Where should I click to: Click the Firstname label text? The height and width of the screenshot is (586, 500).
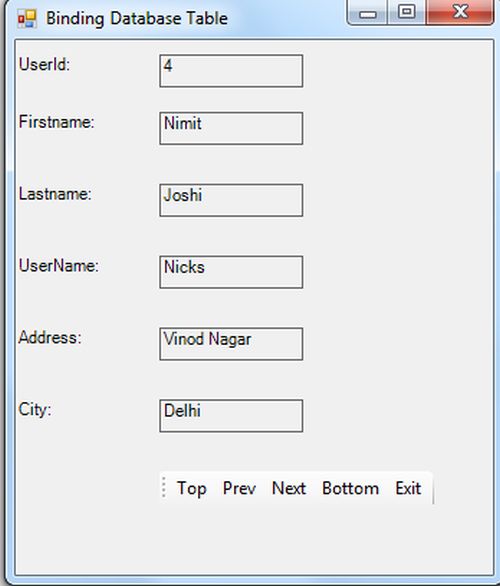point(56,122)
